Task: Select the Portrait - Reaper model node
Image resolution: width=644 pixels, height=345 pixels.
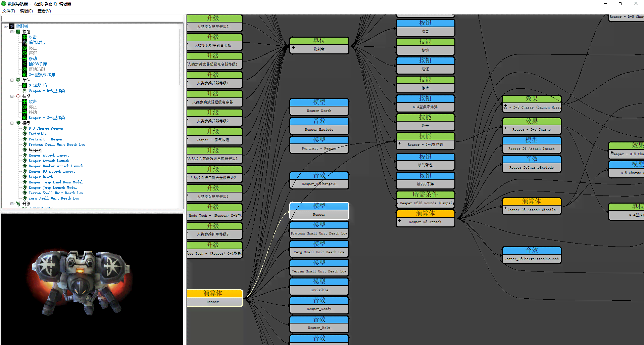Action: tap(319, 144)
